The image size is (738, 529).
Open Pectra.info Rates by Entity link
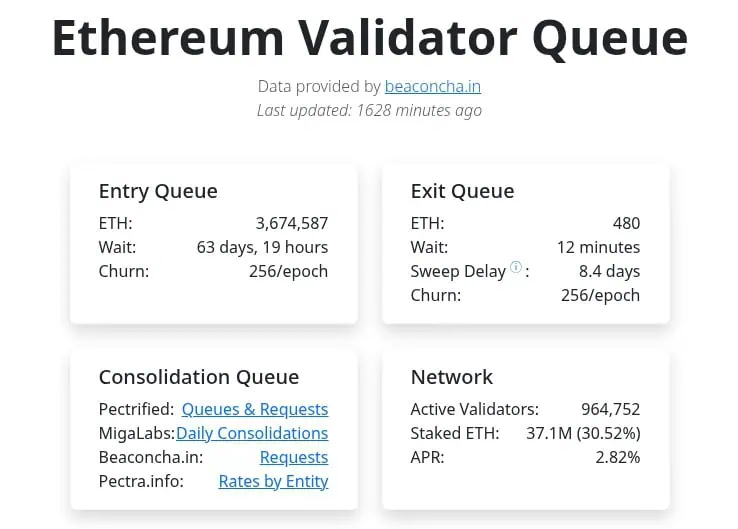(273, 481)
